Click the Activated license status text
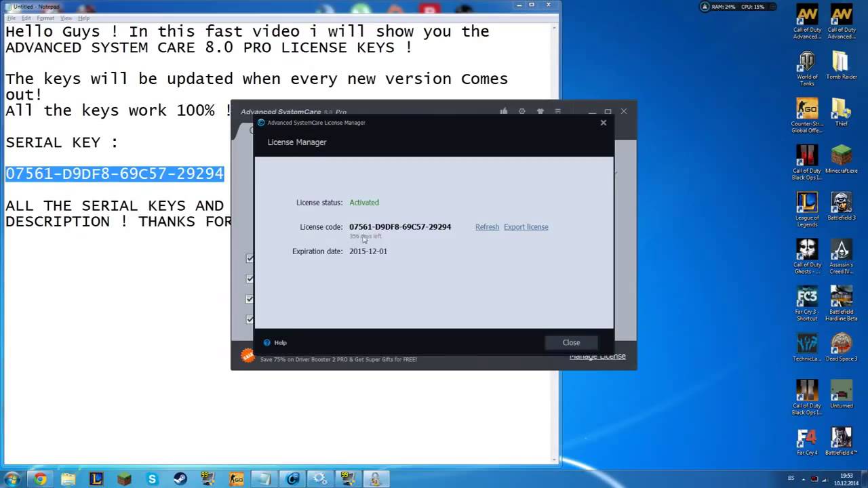This screenshot has width=868, height=488. (x=364, y=203)
